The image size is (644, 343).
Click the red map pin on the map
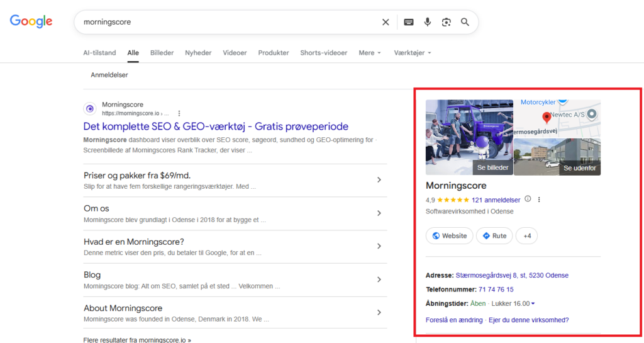pos(547,118)
